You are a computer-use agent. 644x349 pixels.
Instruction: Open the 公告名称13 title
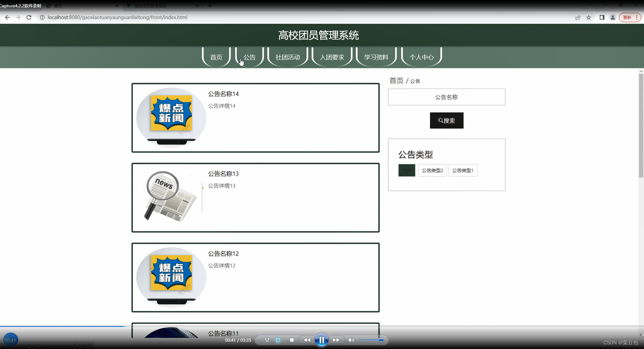(223, 174)
